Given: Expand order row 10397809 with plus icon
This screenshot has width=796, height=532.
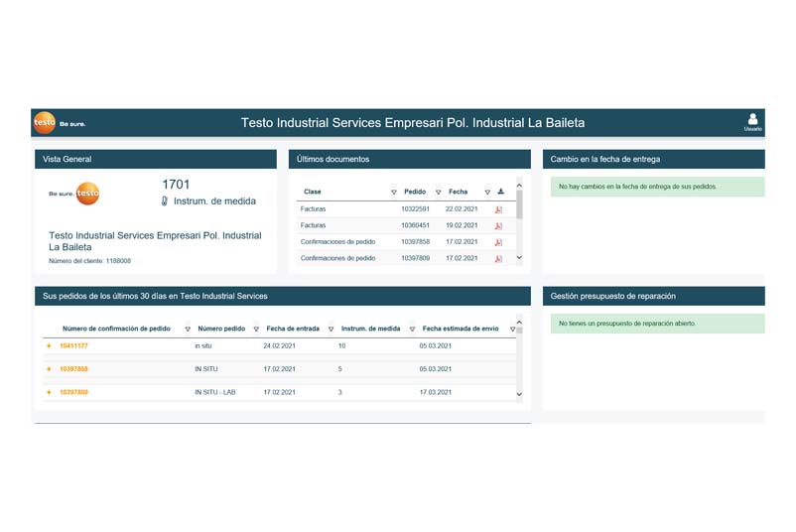Looking at the screenshot, I should point(49,392).
